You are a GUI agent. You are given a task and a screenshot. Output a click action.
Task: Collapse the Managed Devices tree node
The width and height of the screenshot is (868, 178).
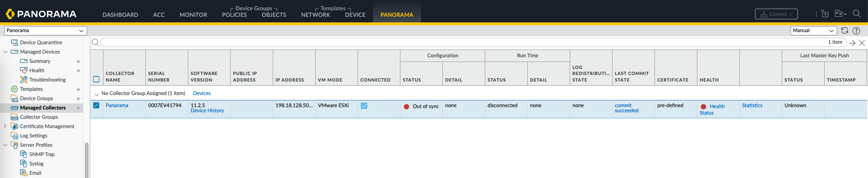[6, 52]
